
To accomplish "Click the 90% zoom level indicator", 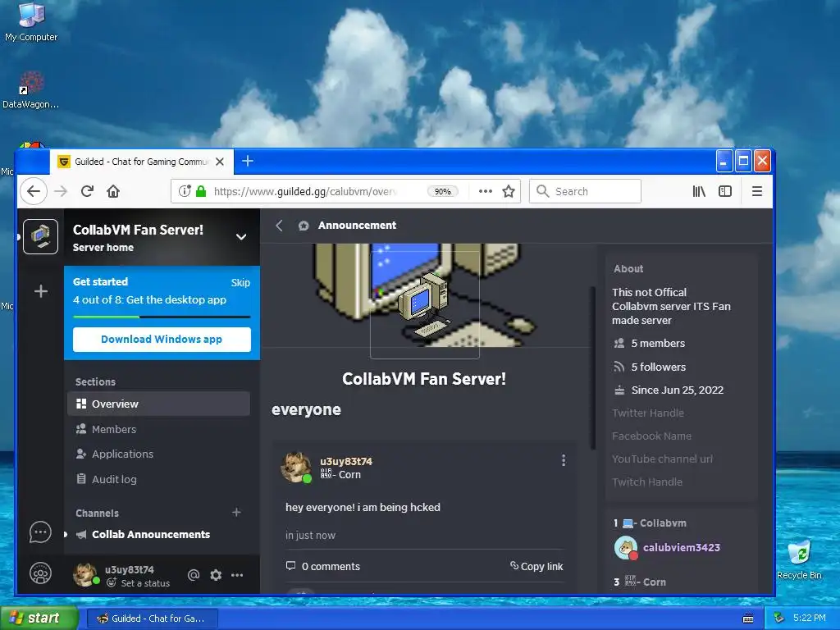I will 442,191.
